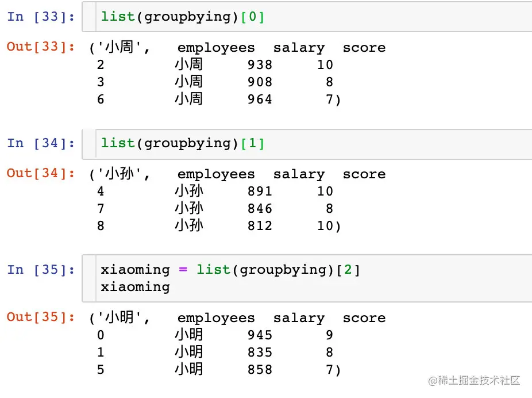The width and height of the screenshot is (532, 398).
Task: Click the '小明' group key in Out[35]
Action: 119,317
